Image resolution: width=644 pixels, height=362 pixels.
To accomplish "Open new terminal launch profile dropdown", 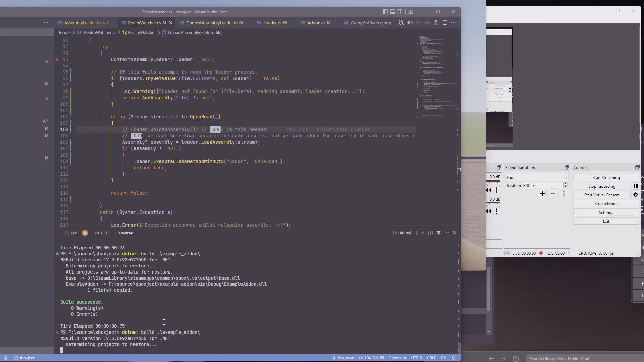I will 422,233.
